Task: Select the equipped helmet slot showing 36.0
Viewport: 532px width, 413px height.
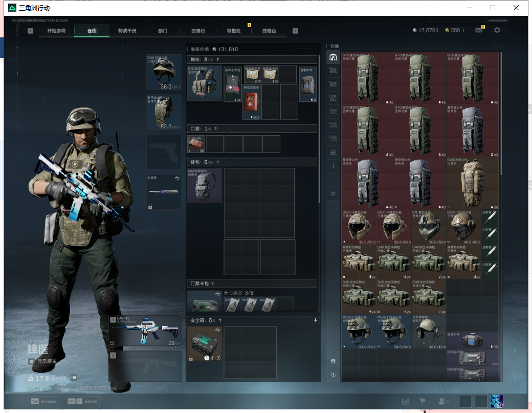Action: 164,72
